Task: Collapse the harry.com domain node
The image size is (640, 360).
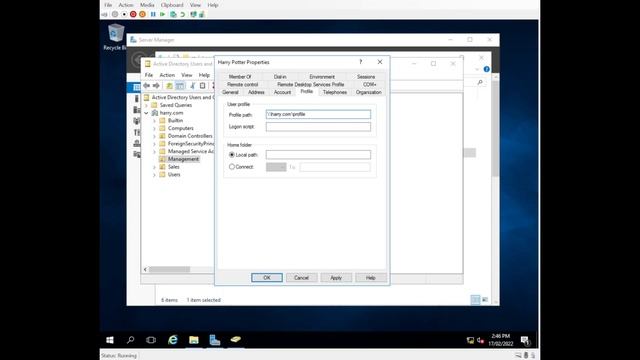Action: pos(147,113)
